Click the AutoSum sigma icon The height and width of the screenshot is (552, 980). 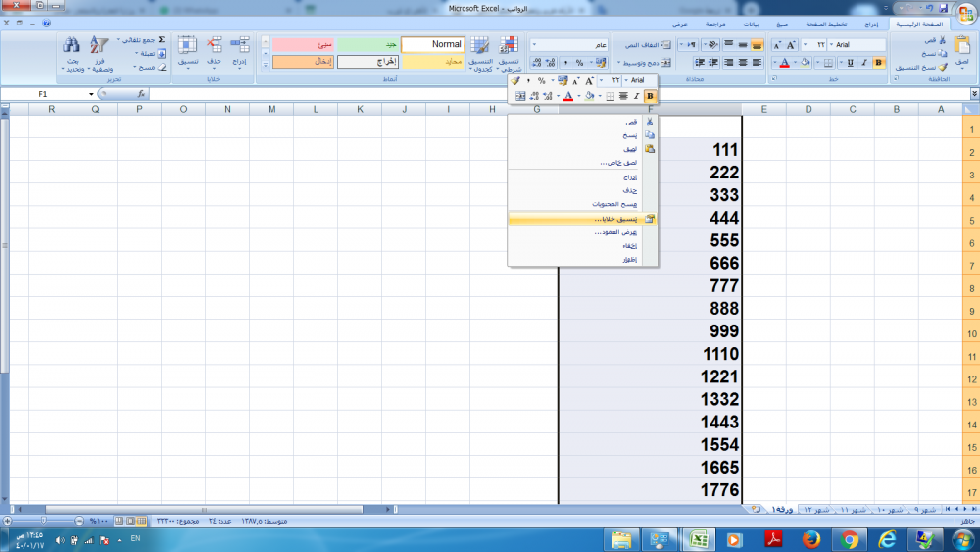[x=161, y=40]
